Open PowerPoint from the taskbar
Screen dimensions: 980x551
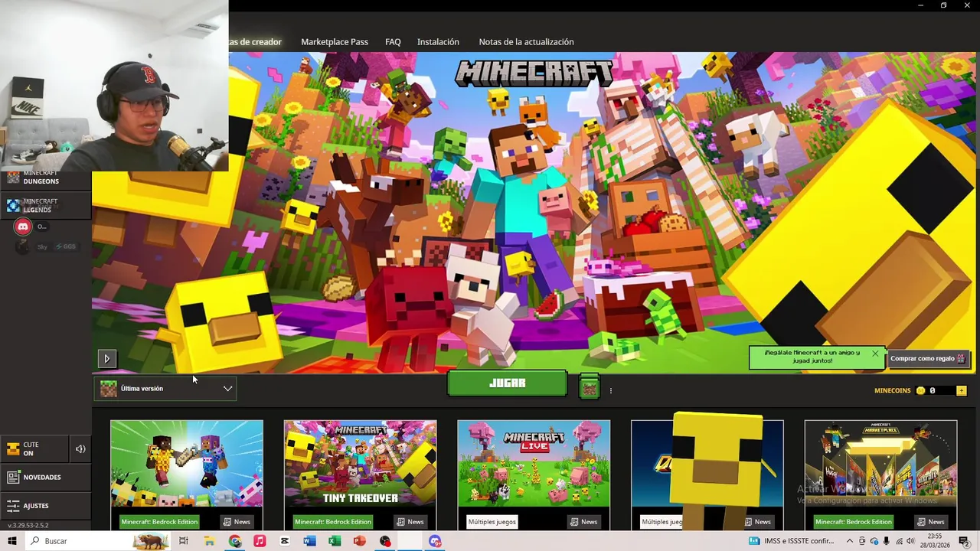(360, 541)
